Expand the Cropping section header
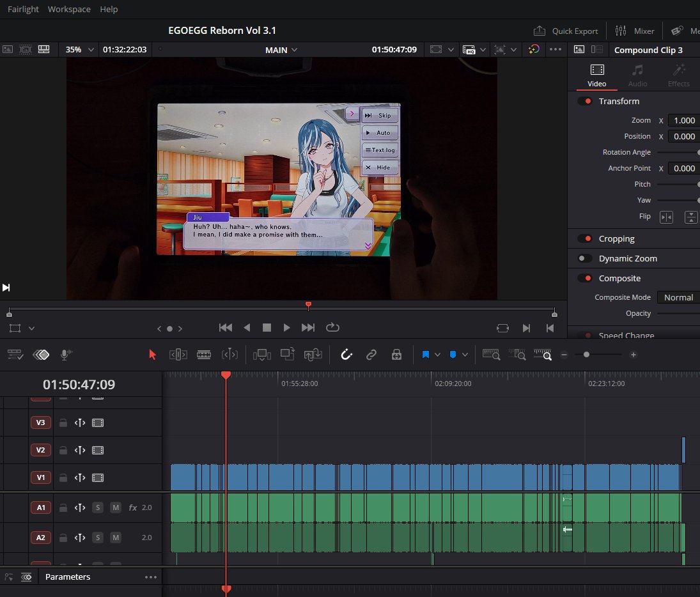This screenshot has width=700, height=597. point(616,239)
